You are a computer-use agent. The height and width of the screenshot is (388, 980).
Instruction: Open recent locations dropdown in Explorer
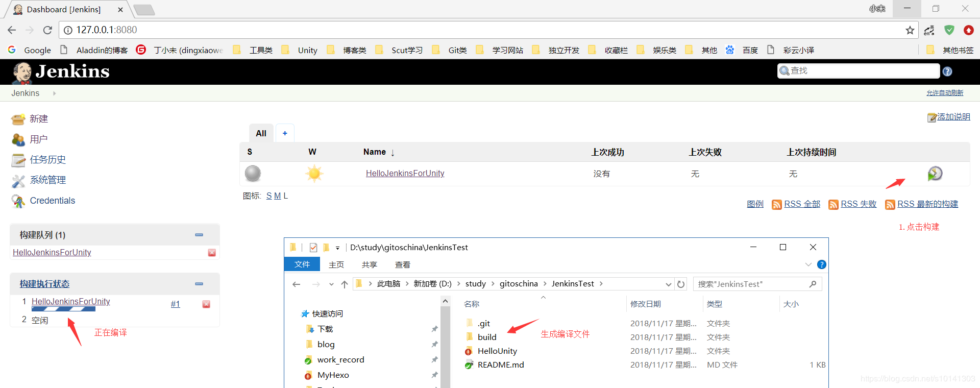click(x=331, y=284)
